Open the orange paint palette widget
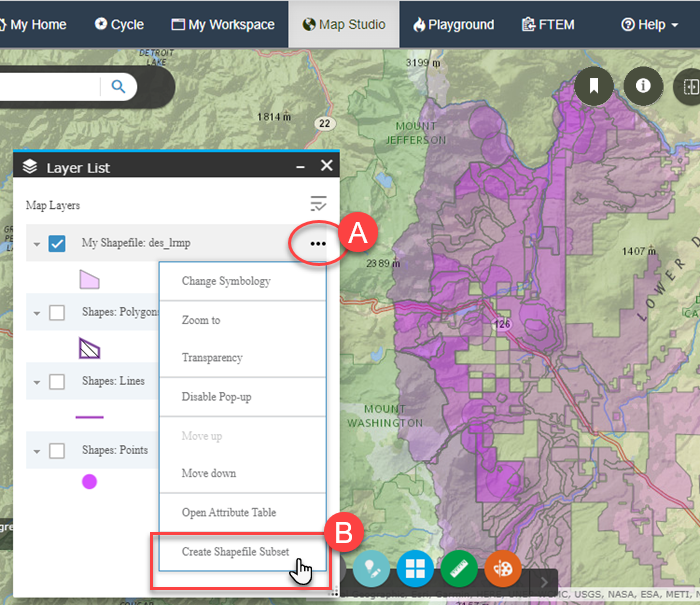 (x=503, y=568)
